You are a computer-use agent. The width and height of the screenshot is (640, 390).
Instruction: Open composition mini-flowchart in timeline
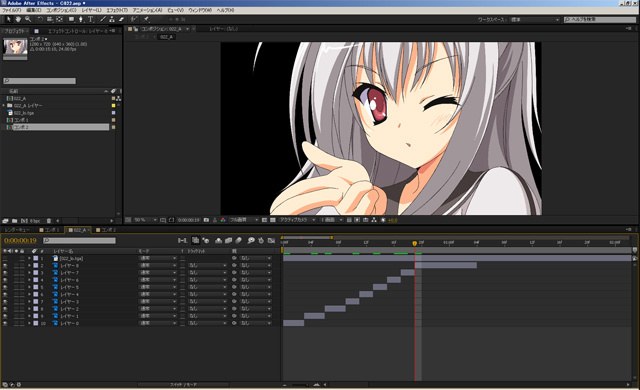(x=182, y=240)
